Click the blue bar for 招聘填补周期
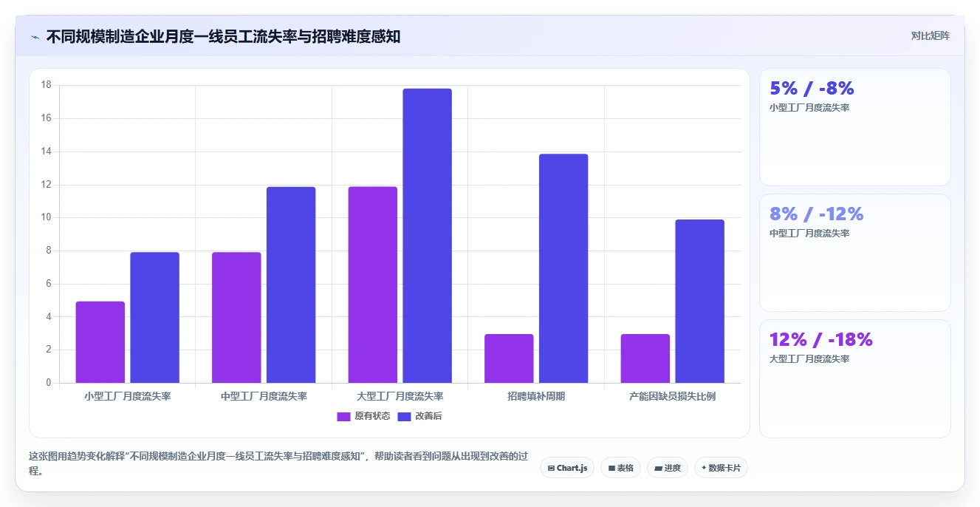Image resolution: width=980 pixels, height=507 pixels. pos(563,268)
